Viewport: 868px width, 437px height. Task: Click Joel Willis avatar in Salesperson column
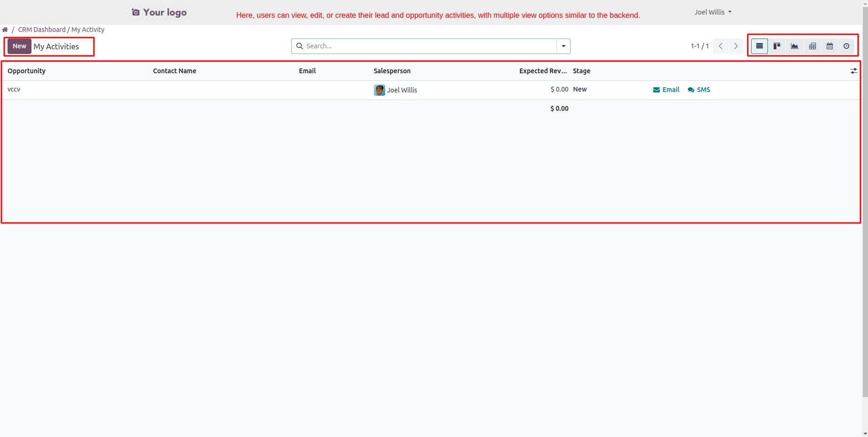[380, 90]
